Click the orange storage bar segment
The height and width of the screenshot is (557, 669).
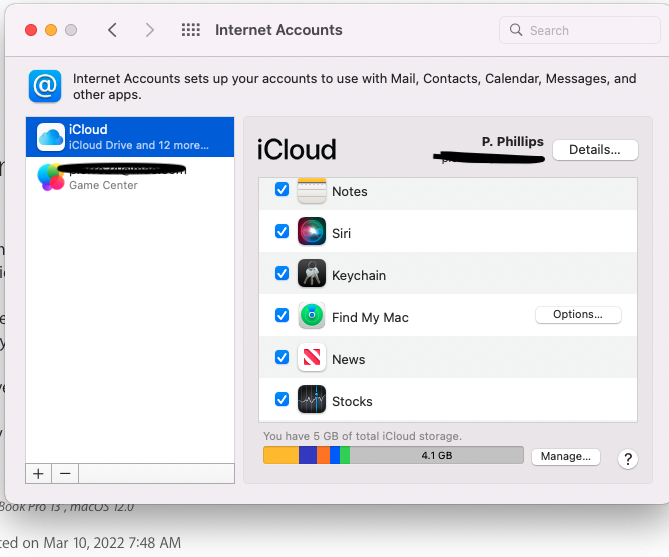click(323, 455)
